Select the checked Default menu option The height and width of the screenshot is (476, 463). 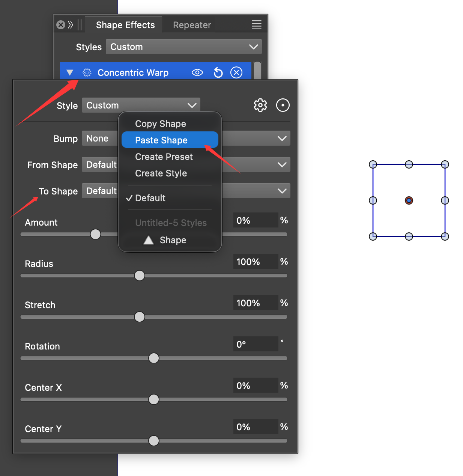[150, 198]
